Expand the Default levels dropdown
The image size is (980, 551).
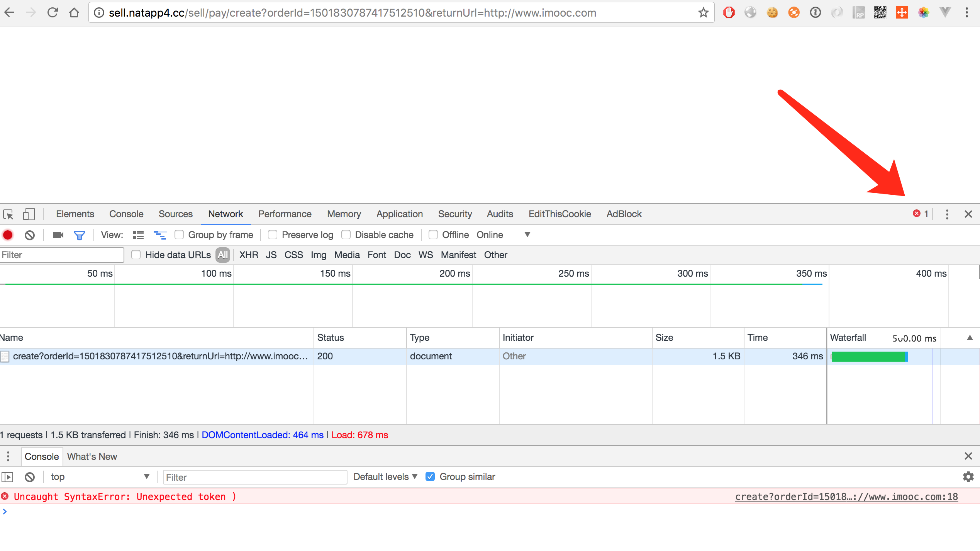point(385,477)
